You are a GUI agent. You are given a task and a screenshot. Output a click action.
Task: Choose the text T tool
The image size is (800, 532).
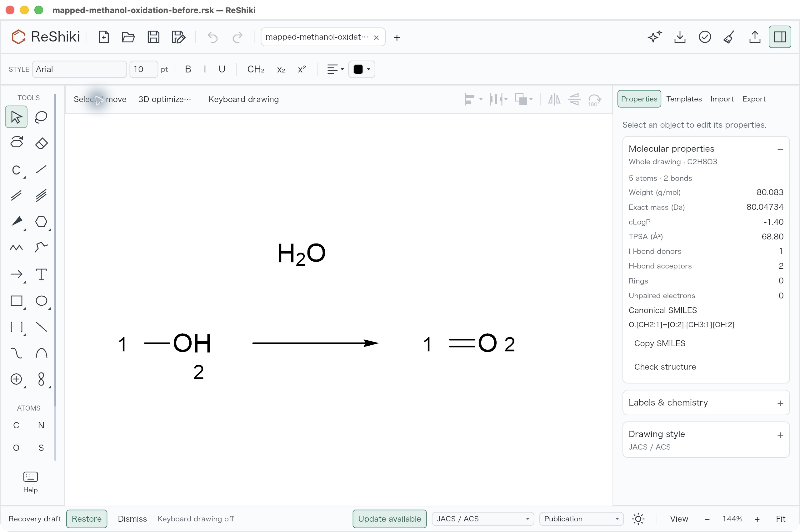(41, 274)
